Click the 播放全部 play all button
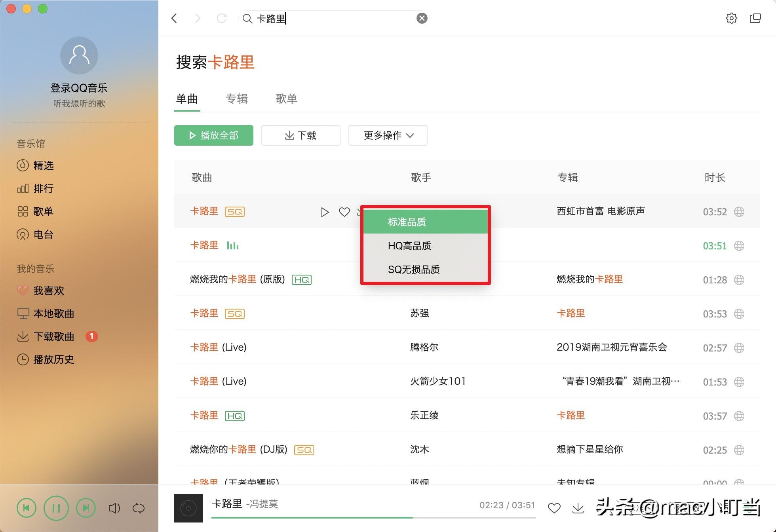This screenshot has width=776, height=532. [x=213, y=135]
